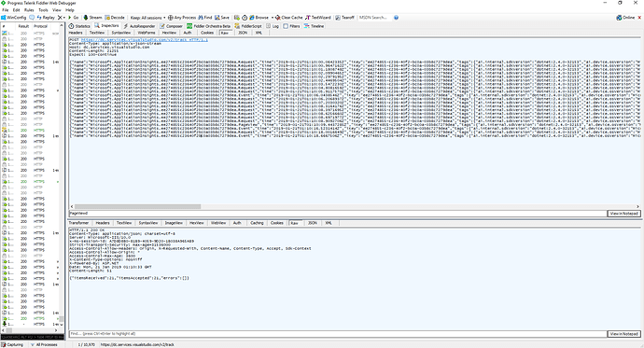Select request WebForms inspector tab
This screenshot has height=348, width=644.
point(147,33)
